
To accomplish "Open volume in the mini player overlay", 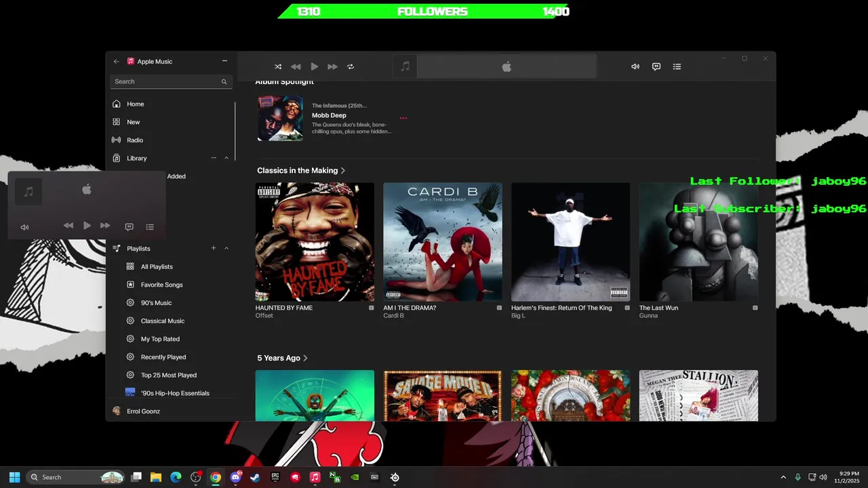I will [x=25, y=227].
